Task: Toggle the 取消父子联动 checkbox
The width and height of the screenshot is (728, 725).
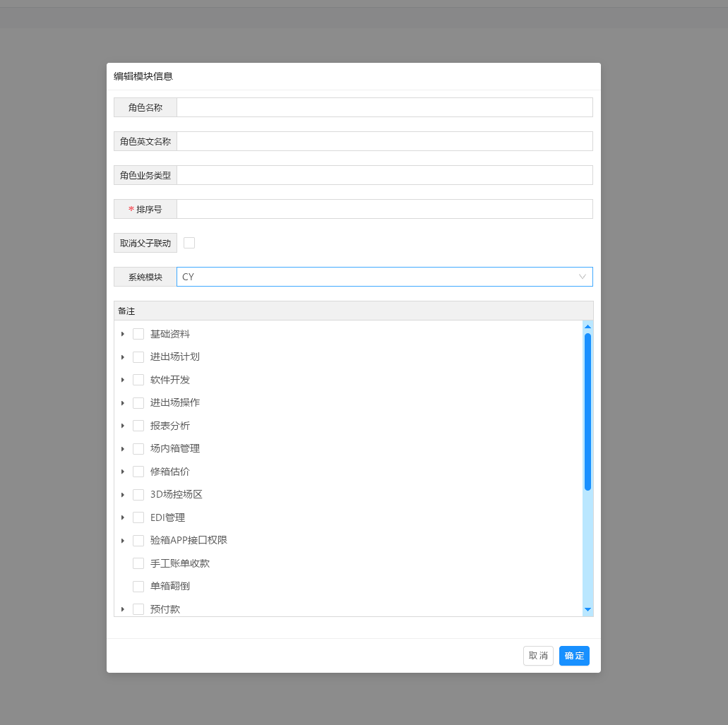Action: coord(189,243)
